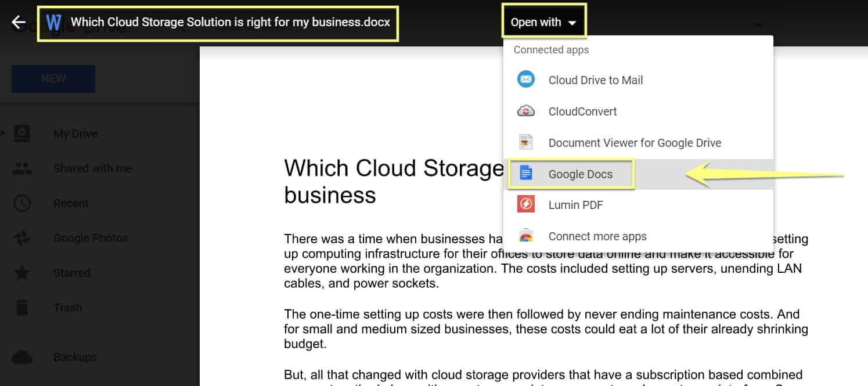Image resolution: width=868 pixels, height=386 pixels.
Task: Select CloudConvert in the Open with menu
Action: [x=638, y=111]
